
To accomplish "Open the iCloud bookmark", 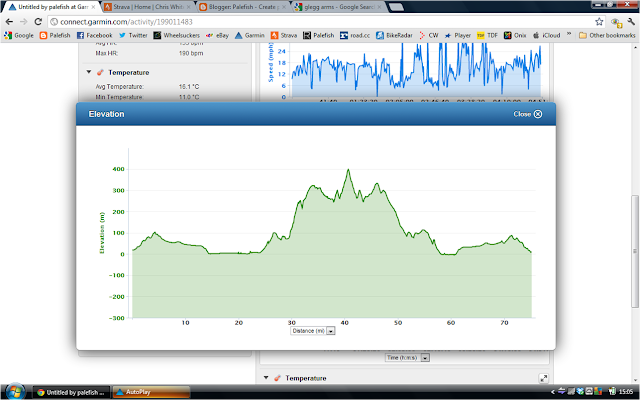I will (547, 36).
